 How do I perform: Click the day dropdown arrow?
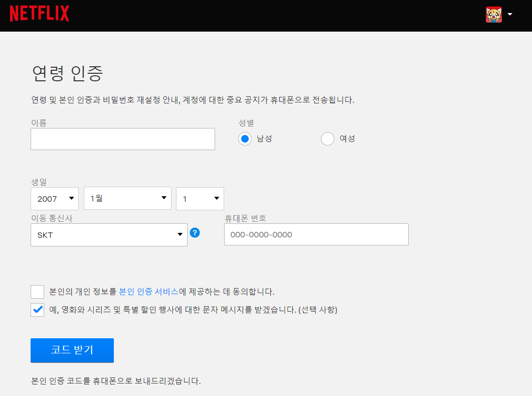[x=216, y=198]
